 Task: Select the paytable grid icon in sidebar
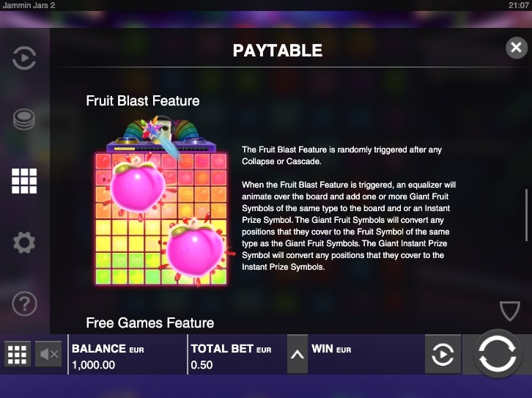(x=24, y=181)
